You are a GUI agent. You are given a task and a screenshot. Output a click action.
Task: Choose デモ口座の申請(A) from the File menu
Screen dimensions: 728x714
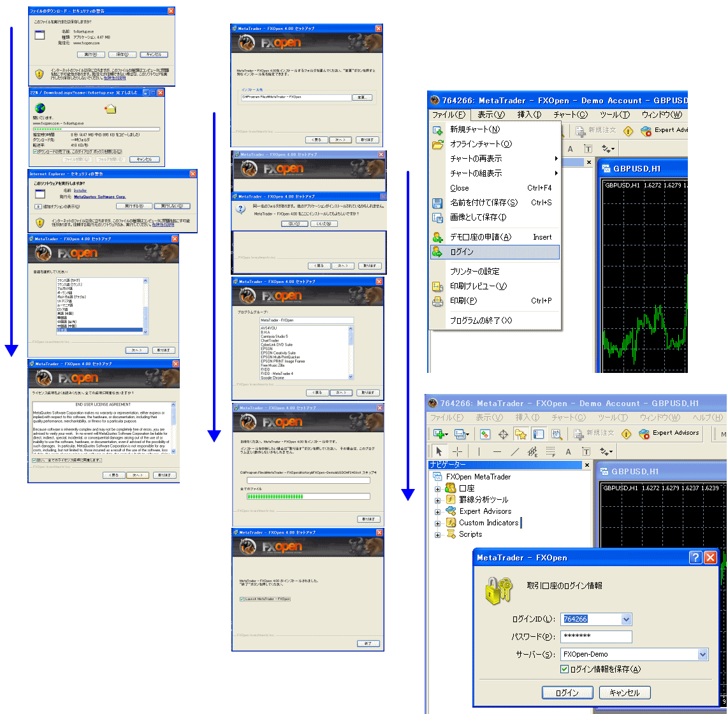tap(495, 237)
